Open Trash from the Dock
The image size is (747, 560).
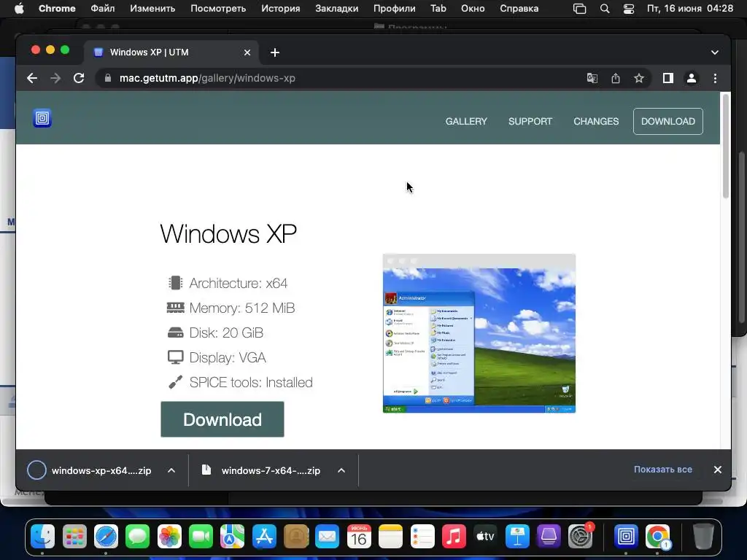coord(703,537)
